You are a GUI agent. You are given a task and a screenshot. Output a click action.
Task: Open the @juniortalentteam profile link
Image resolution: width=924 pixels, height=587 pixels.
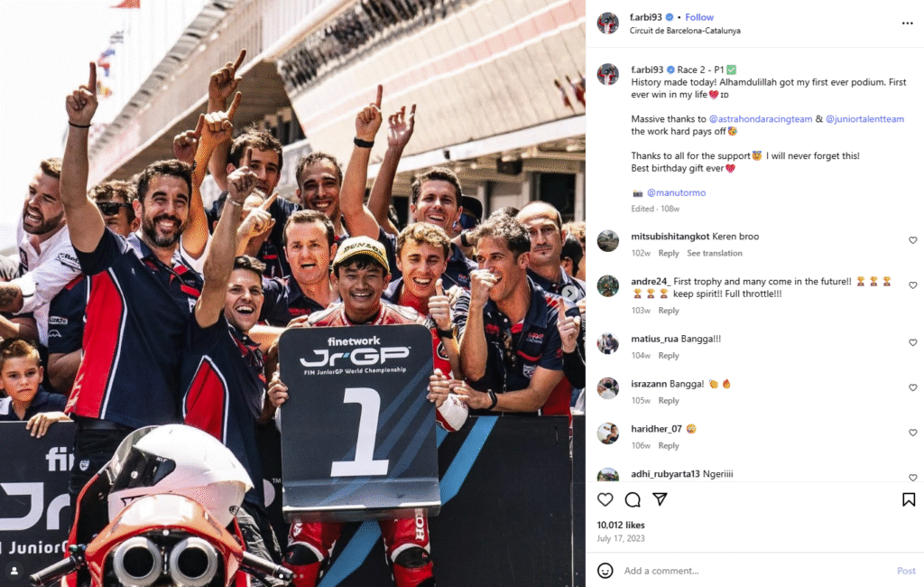864,118
